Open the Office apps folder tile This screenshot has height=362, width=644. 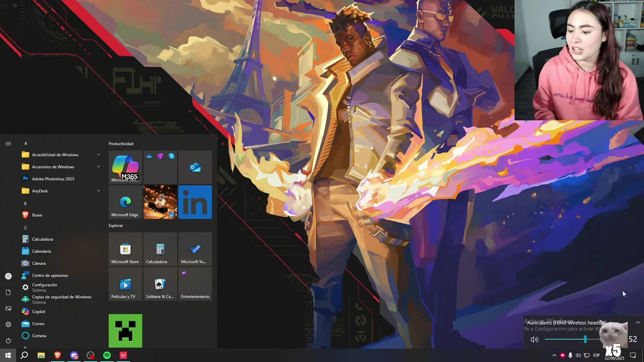click(x=160, y=167)
